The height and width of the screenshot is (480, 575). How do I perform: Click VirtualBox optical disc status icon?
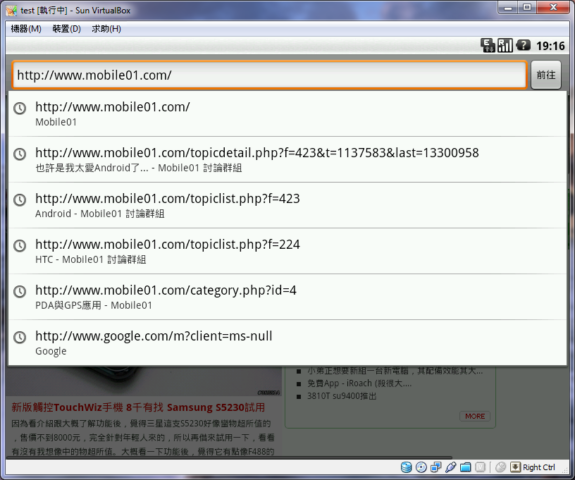coord(421,467)
